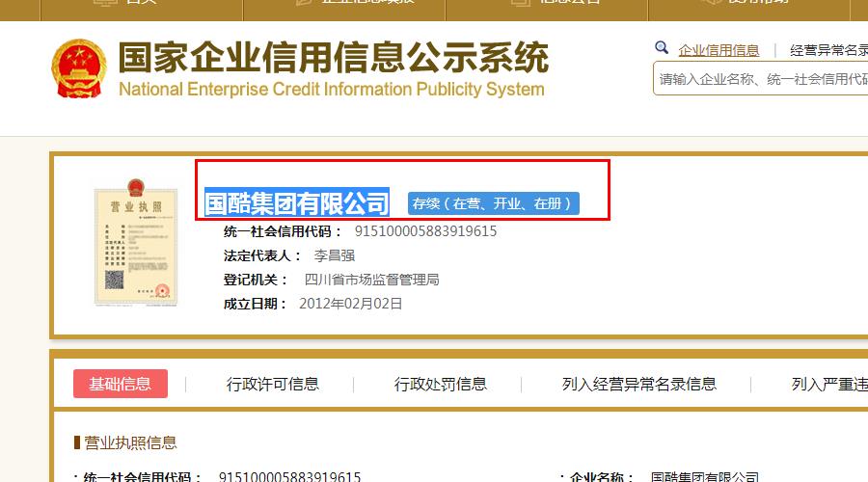Click the site title 国家企业信用信息公示系统
868x482 pixels.
click(x=334, y=58)
